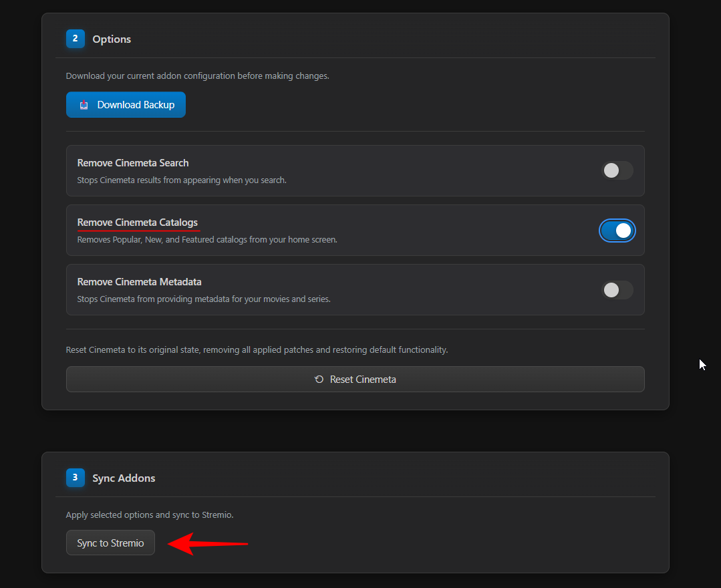Disable the Remove Cinemeta Catalogs toggle

click(x=617, y=231)
